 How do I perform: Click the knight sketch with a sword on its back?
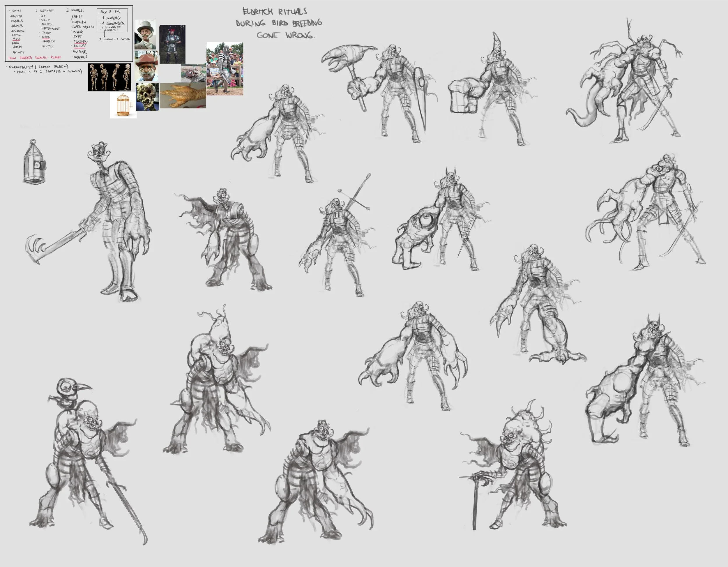(338, 235)
